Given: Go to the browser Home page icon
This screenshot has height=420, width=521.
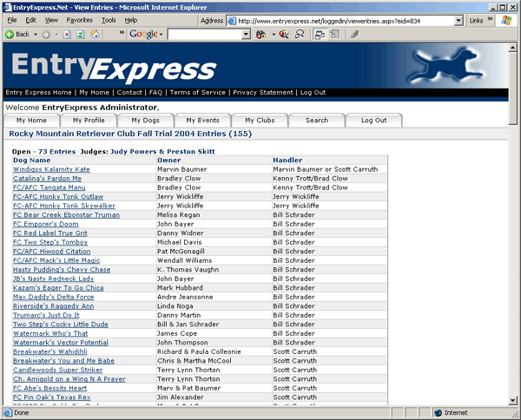Looking at the screenshot, I should point(95,35).
